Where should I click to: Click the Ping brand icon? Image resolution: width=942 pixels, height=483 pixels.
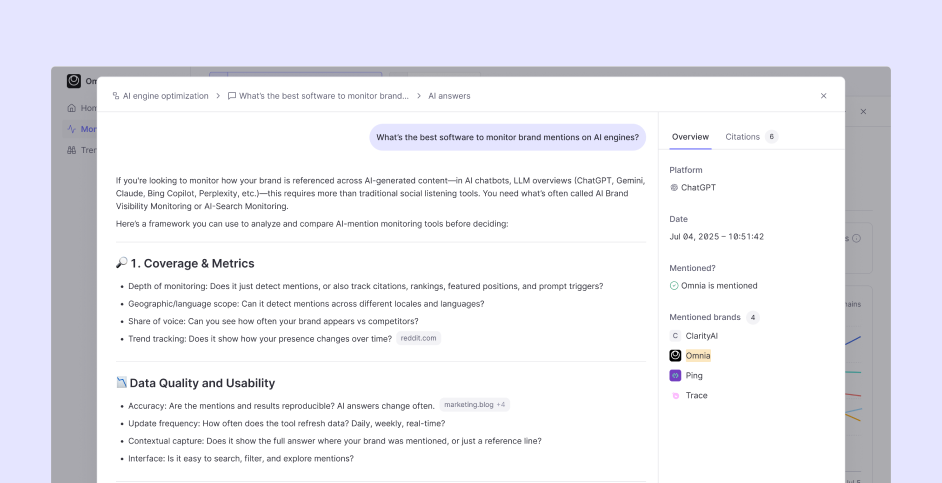coord(675,375)
